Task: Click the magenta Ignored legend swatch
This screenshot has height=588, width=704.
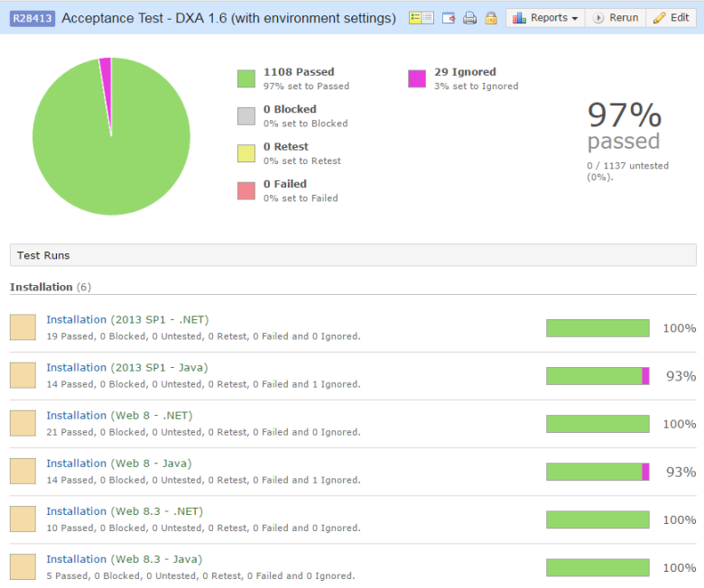Action: (417, 78)
